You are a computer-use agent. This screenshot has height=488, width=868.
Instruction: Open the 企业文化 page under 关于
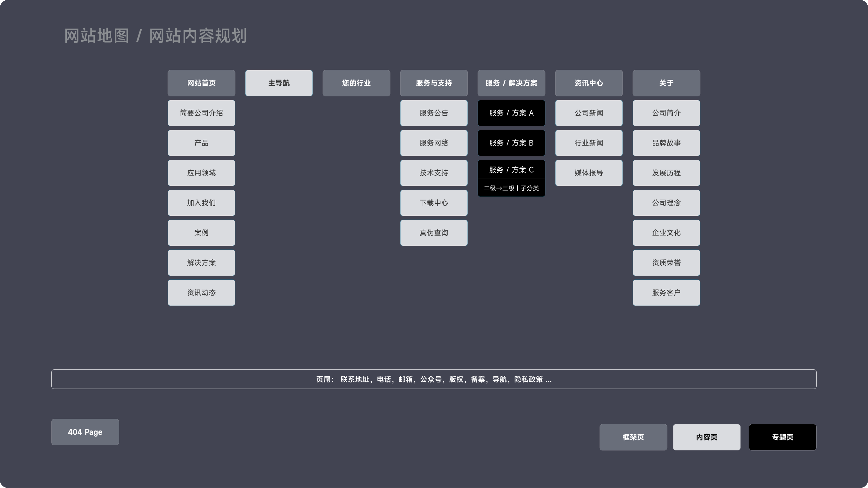pos(666,233)
